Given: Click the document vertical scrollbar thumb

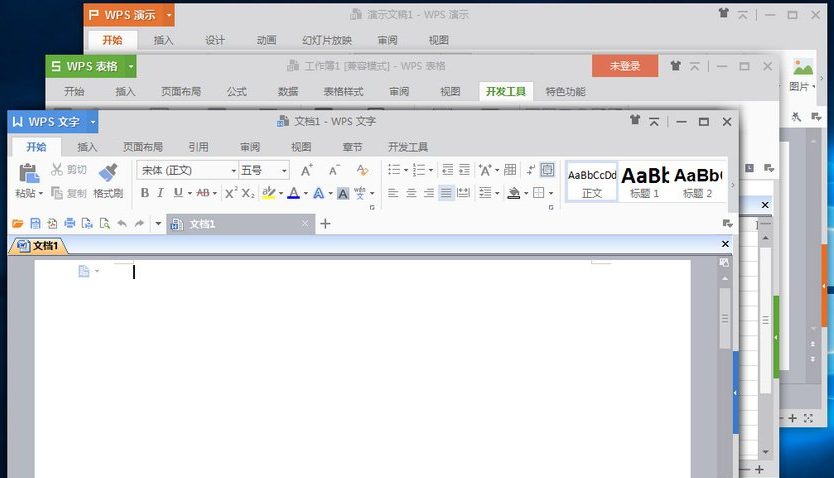Looking at the screenshot, I should 724,318.
